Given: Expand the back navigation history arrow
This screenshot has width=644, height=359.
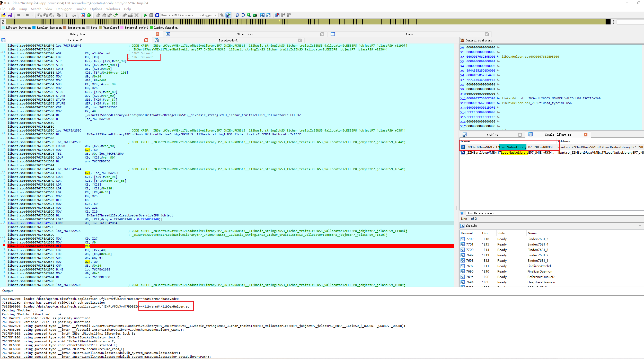Looking at the screenshot, I should tap(23, 15).
